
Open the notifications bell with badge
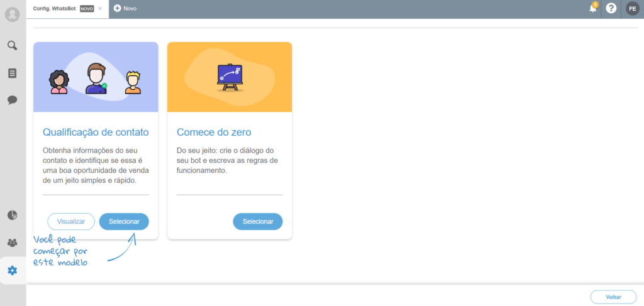[x=593, y=8]
